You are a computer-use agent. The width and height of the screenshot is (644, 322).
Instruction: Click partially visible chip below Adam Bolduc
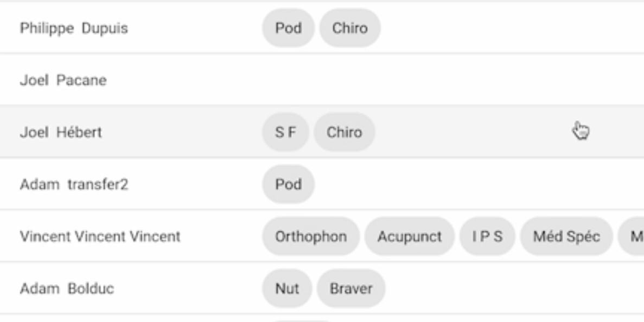(302, 321)
